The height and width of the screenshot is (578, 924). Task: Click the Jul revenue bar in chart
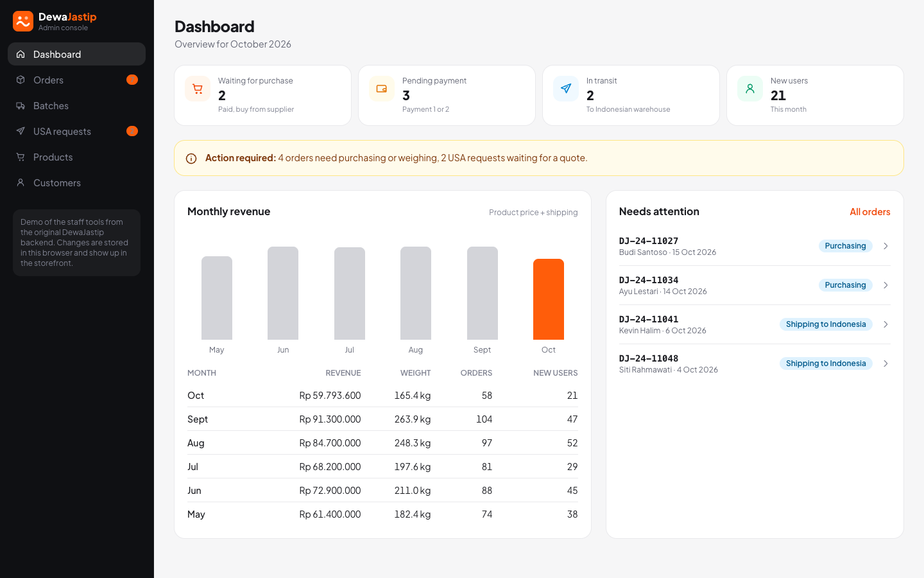[350, 293]
